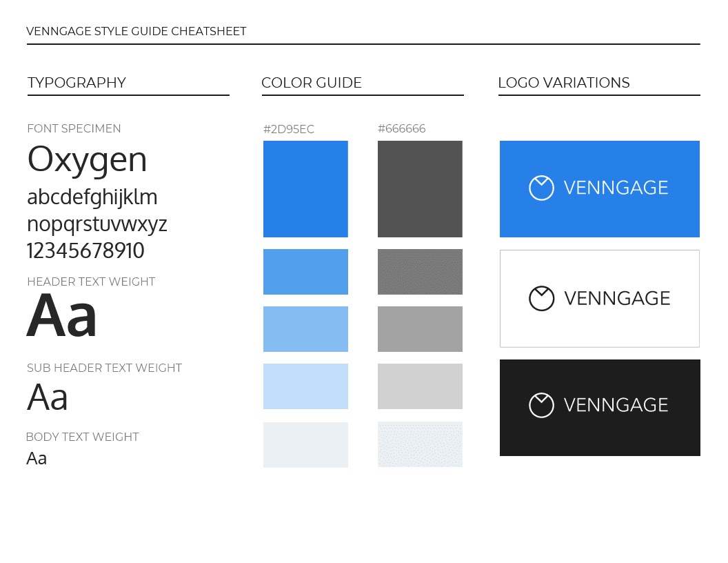Click the Logo Variations section heading
The image size is (728, 563).
coord(563,83)
